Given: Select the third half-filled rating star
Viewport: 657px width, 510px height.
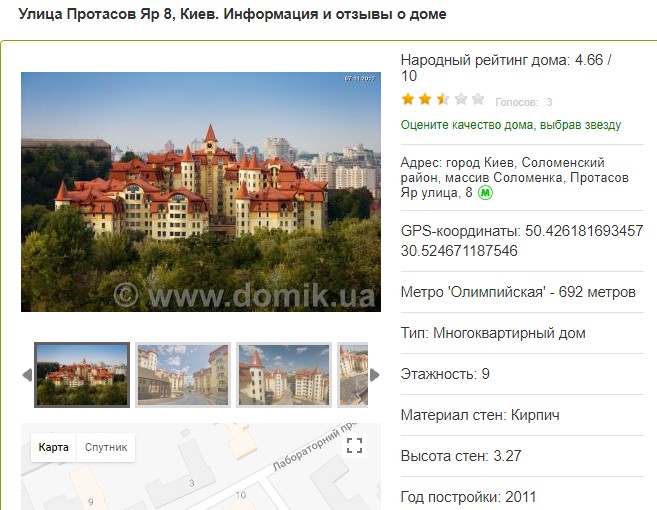Looking at the screenshot, I should tap(443, 99).
